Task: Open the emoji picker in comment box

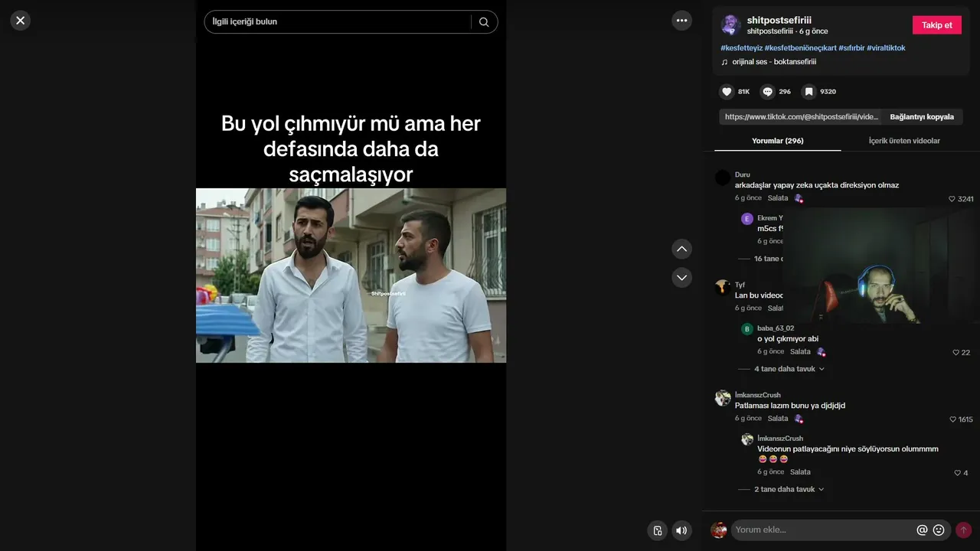Action: [x=939, y=530]
